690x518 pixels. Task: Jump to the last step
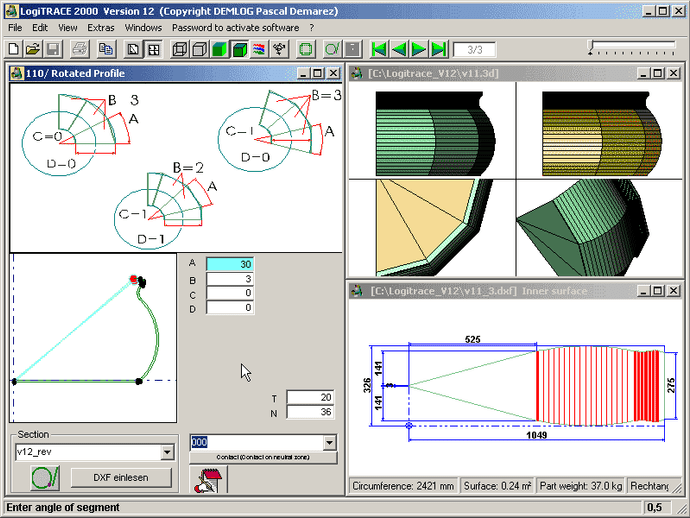pyautogui.click(x=439, y=49)
